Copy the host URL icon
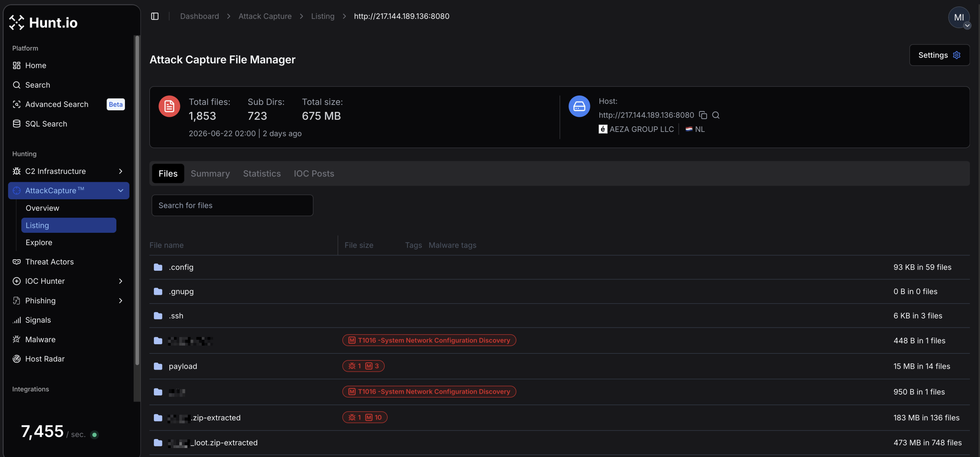 tap(703, 115)
